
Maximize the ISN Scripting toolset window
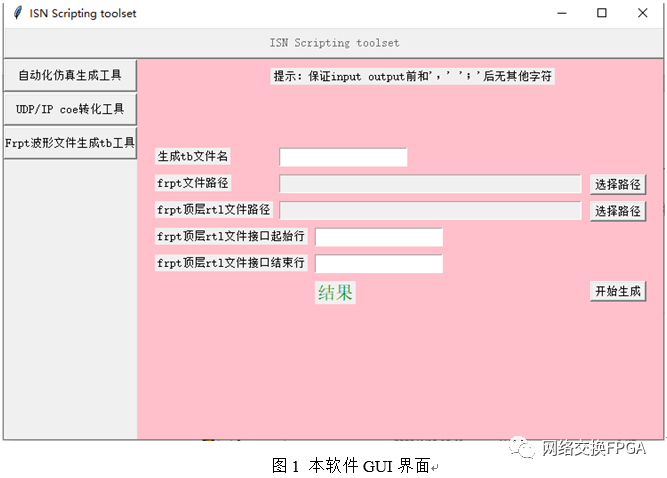(x=601, y=13)
